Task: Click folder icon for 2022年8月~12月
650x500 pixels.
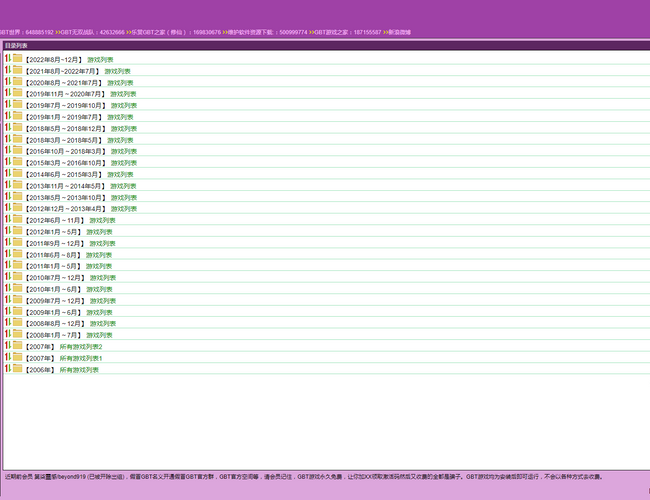Action: [x=17, y=59]
